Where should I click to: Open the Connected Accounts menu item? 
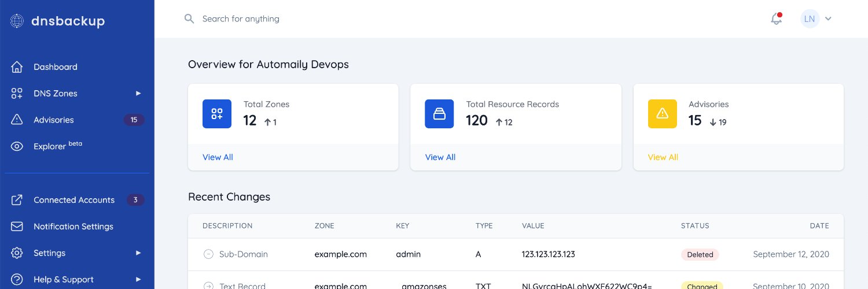coord(77,200)
